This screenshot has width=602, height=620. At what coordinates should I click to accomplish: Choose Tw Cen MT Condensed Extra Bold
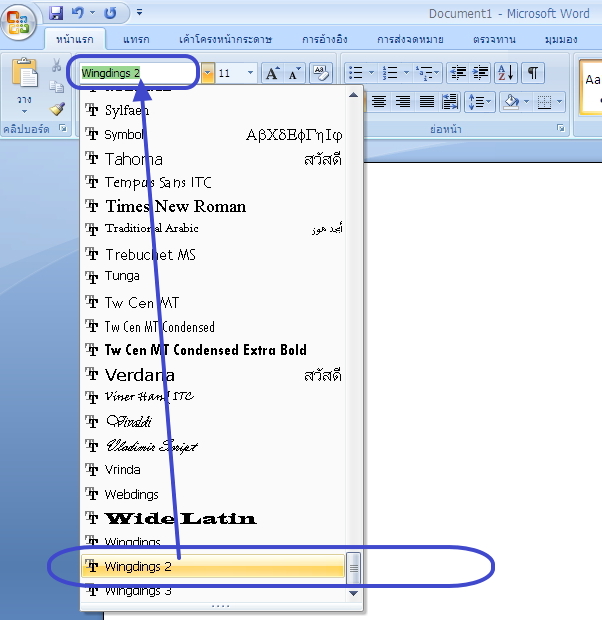coord(214,350)
